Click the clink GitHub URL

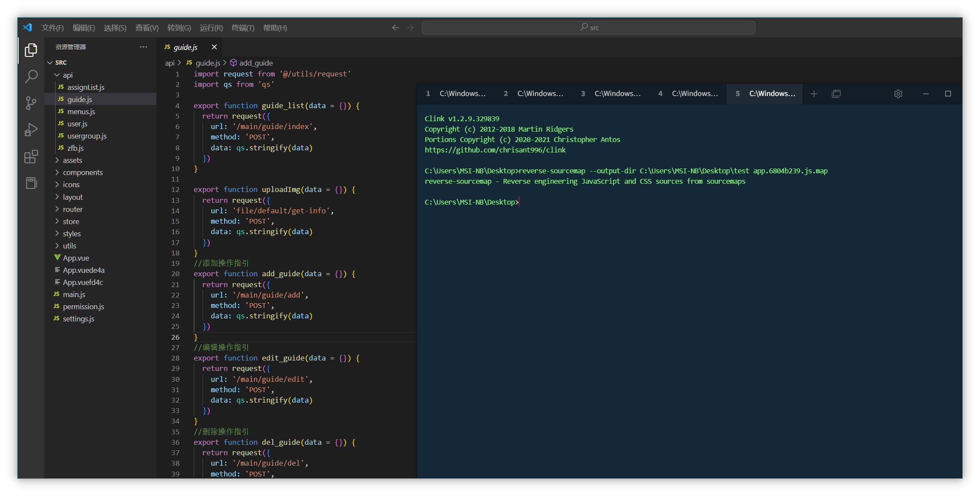[495, 150]
